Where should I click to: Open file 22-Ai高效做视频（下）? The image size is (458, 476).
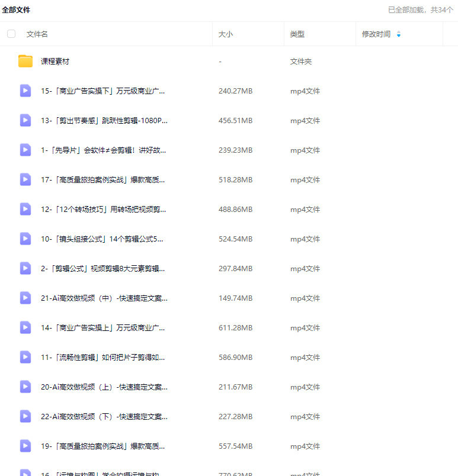[104, 417]
